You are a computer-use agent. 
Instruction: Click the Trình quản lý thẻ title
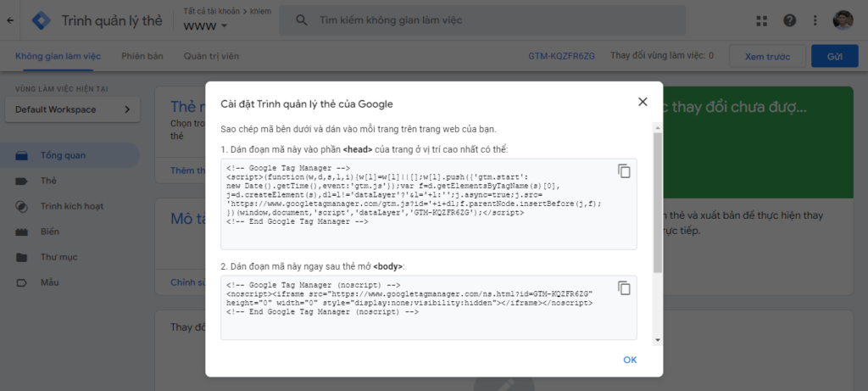[x=112, y=21]
